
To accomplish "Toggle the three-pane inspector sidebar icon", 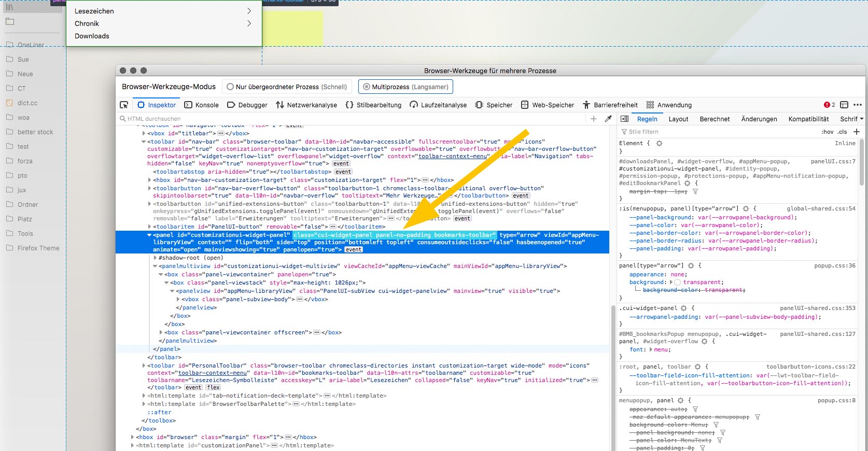I will pyautogui.click(x=625, y=119).
